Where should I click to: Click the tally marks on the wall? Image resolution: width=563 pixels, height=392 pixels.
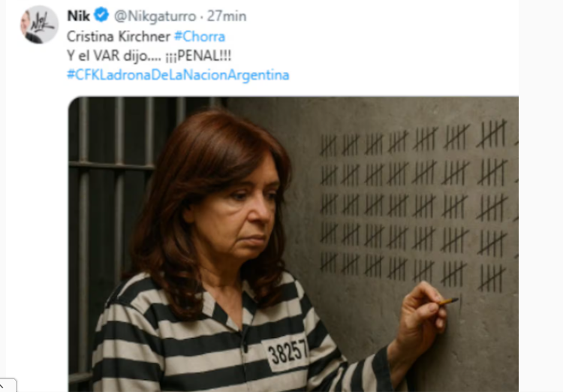(x=417, y=206)
